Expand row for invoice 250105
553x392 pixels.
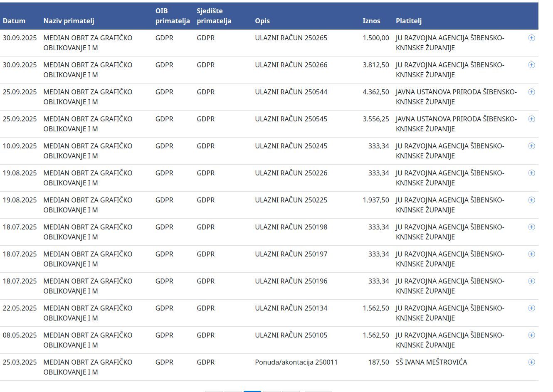[x=531, y=335]
